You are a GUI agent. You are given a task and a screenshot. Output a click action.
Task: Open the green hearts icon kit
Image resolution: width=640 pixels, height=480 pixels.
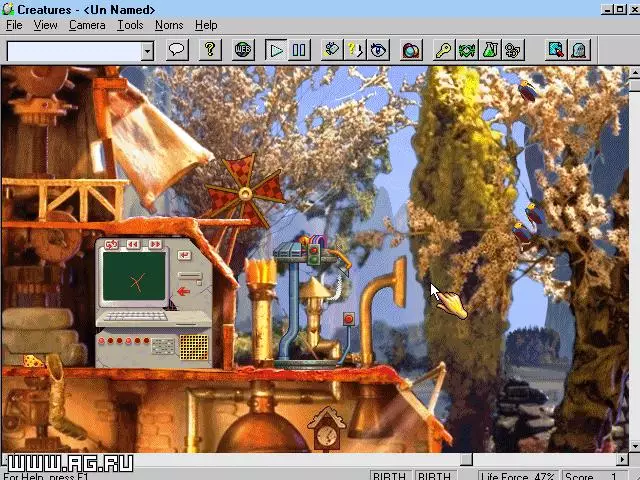467,50
